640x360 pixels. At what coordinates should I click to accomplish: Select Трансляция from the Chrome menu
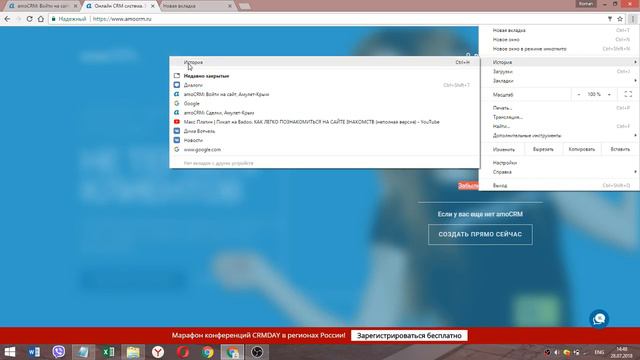tap(559, 117)
